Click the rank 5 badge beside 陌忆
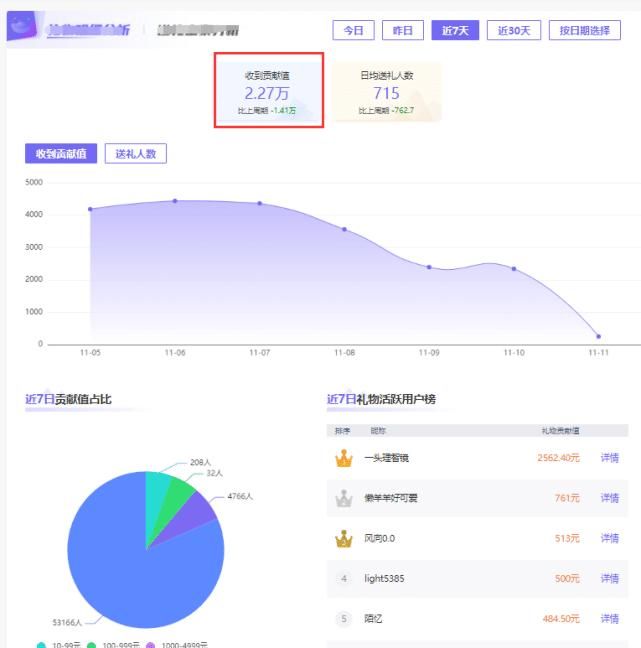The image size is (641, 648). point(344,619)
